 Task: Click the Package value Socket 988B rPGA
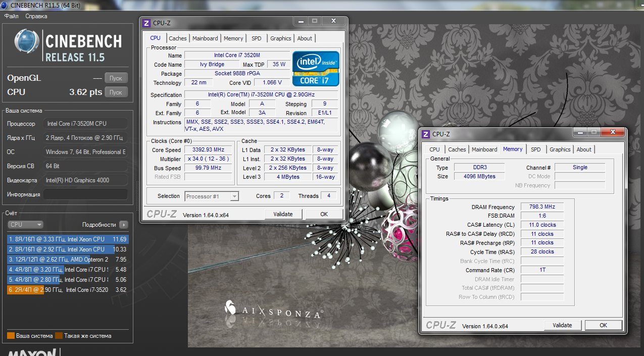pyautogui.click(x=237, y=74)
